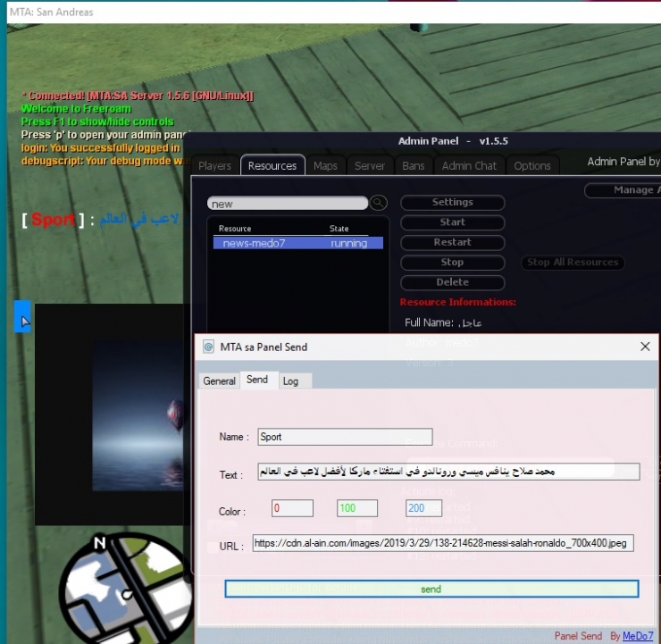Click the URL input field
Image resolution: width=661 pixels, height=644 pixels.
[x=443, y=543]
